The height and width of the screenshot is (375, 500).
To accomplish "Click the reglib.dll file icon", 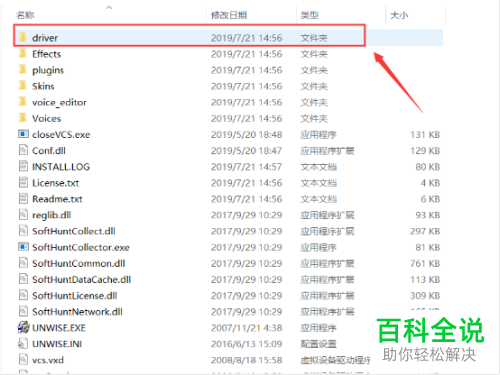I will click(x=23, y=214).
